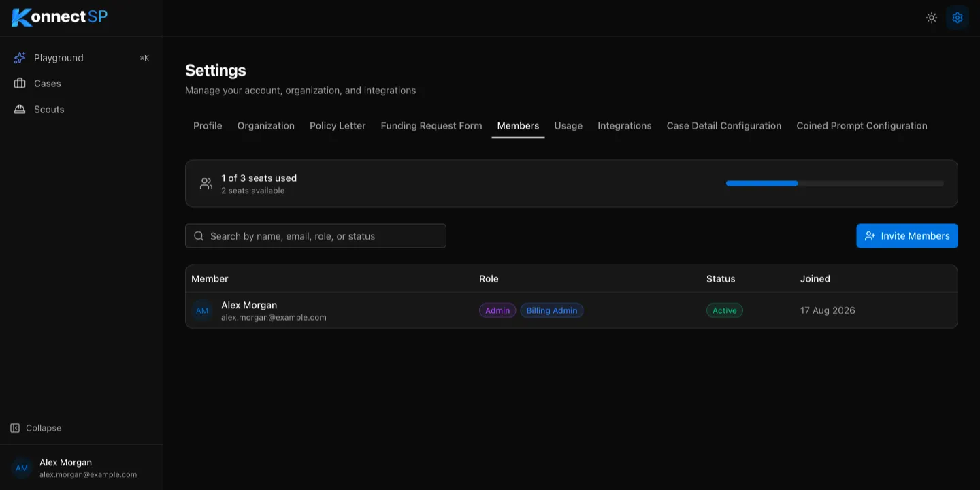Screen dimensions: 980x490
Task: Click the KonnectSP logo
Action: [60, 17]
